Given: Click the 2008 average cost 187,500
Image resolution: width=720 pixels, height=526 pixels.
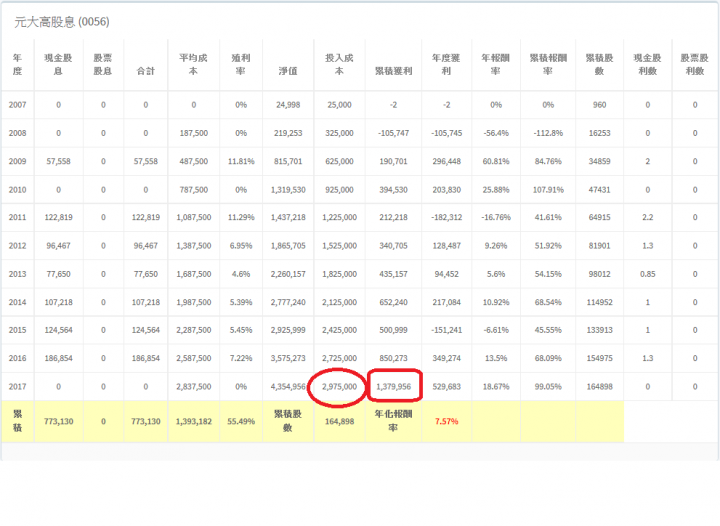Looking at the screenshot, I should [194, 133].
